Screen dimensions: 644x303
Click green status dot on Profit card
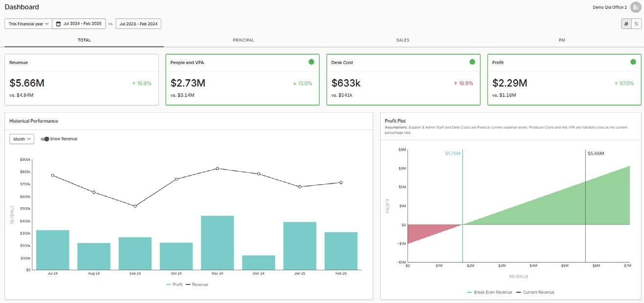(633, 62)
